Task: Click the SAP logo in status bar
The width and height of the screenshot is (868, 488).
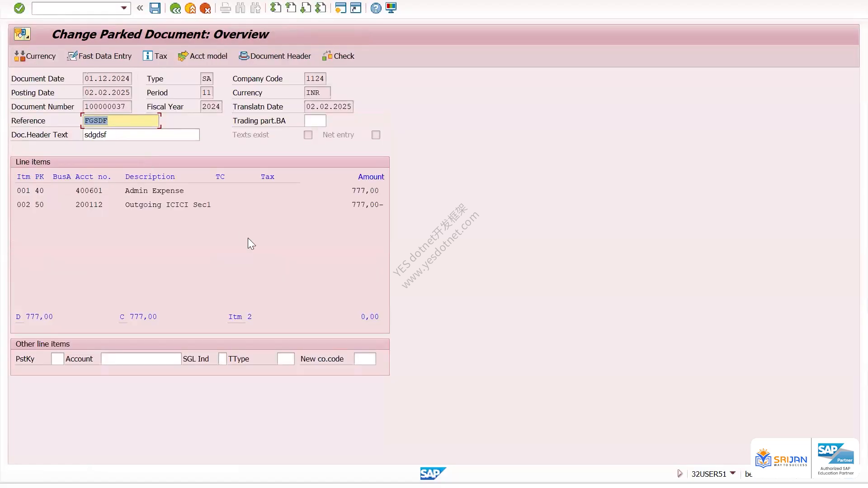Action: (433, 474)
